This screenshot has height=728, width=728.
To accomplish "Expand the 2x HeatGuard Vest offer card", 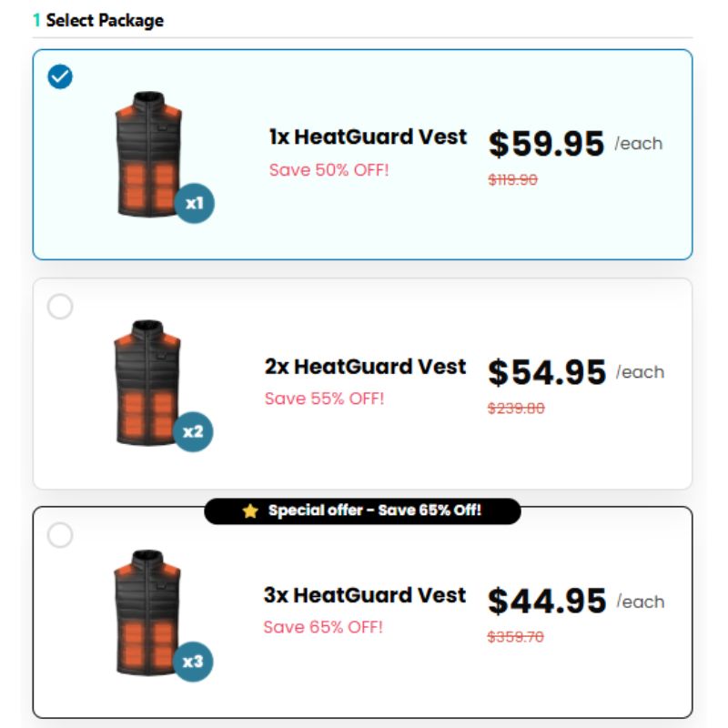I will click(364, 382).
